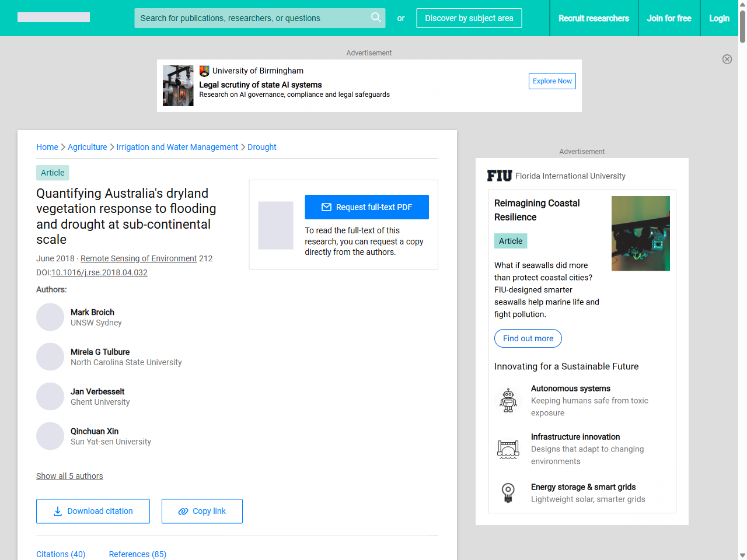Select the Infrastructure innovation bridge icon
This screenshot has height=560, width=747.
[x=508, y=449]
